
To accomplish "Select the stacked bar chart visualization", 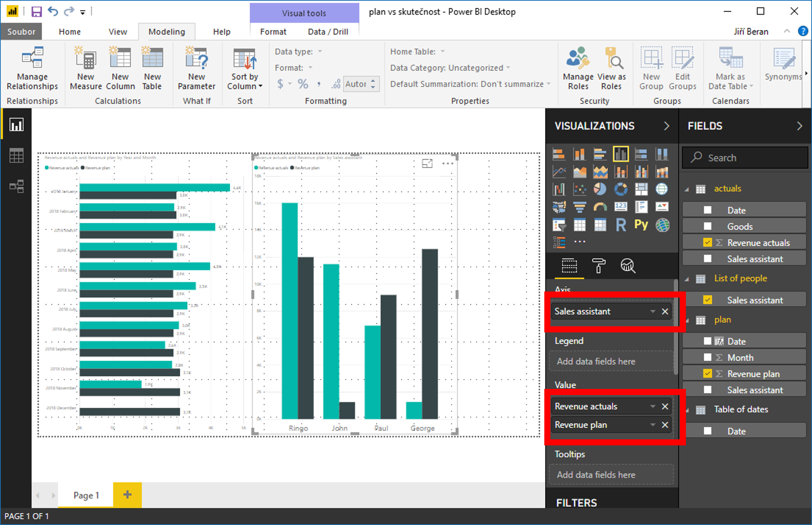I will tap(559, 154).
